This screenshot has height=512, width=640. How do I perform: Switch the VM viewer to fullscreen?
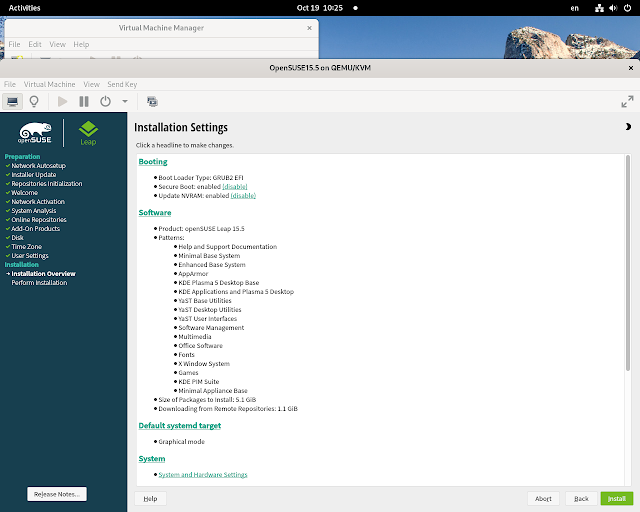tap(627, 102)
